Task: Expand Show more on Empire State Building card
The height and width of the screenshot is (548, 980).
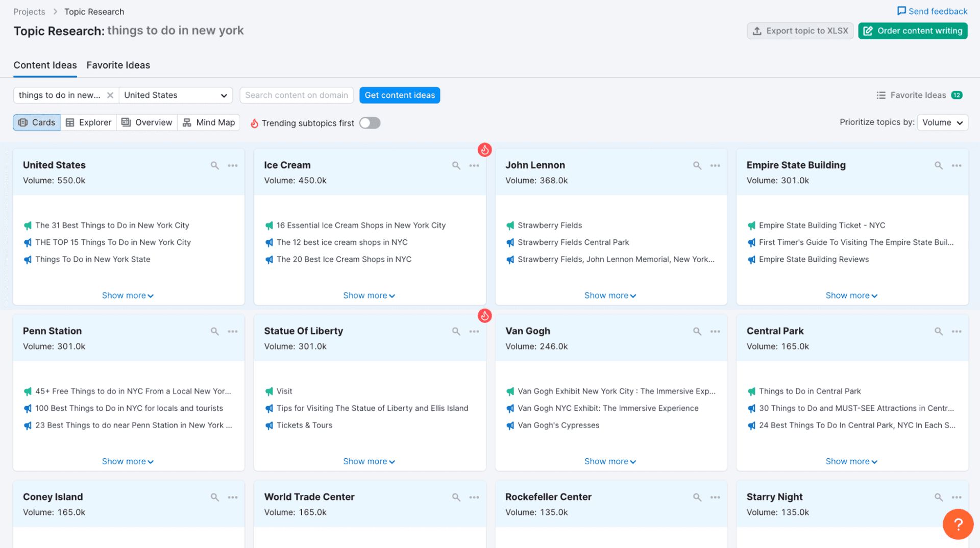Action: click(851, 295)
